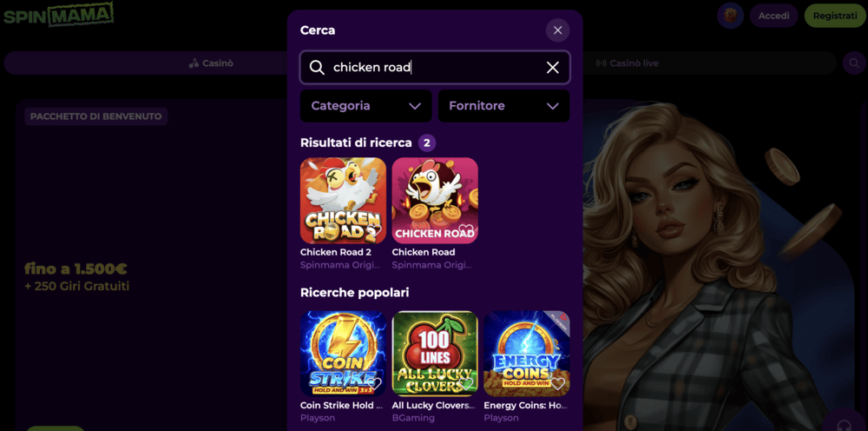Switch to the Casinò tab
Image resolution: width=868 pixels, height=431 pixels.
[211, 63]
